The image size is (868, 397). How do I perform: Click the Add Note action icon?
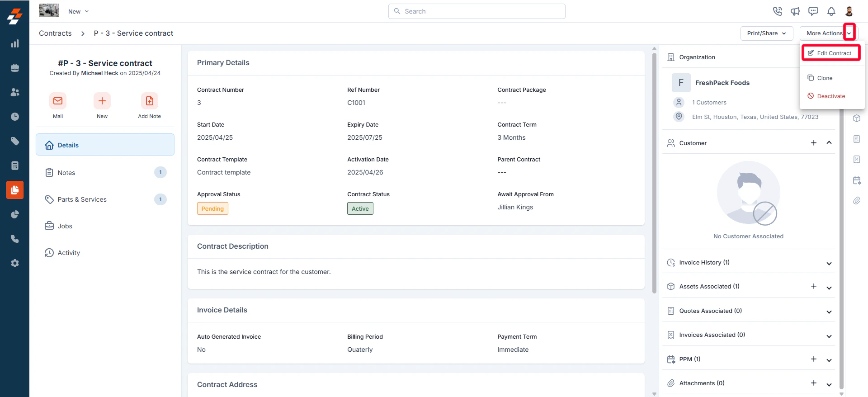(x=150, y=101)
